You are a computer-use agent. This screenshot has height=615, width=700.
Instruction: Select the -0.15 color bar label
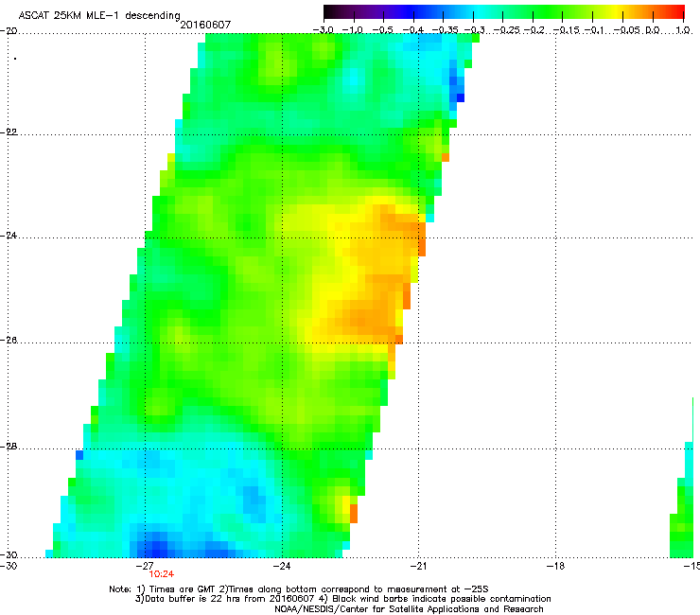(567, 30)
